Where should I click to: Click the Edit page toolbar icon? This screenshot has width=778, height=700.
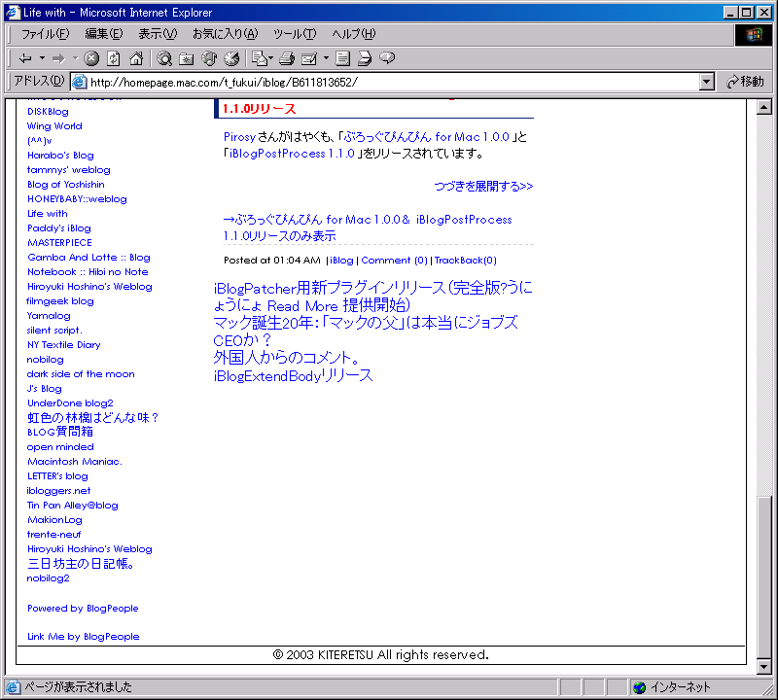309,58
